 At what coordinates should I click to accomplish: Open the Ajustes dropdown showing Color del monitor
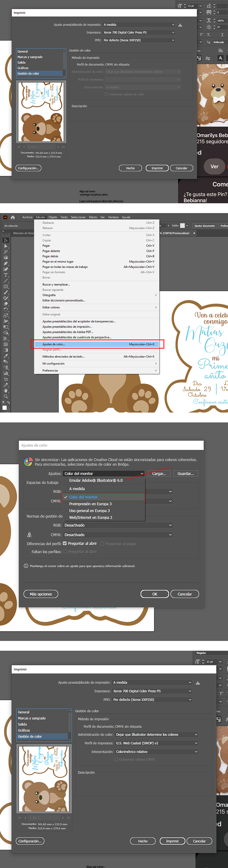(x=104, y=474)
